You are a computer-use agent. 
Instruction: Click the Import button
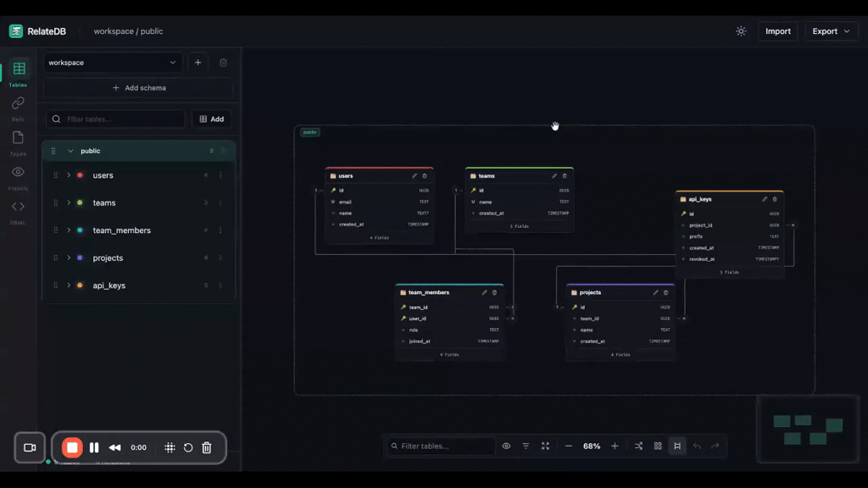point(778,31)
